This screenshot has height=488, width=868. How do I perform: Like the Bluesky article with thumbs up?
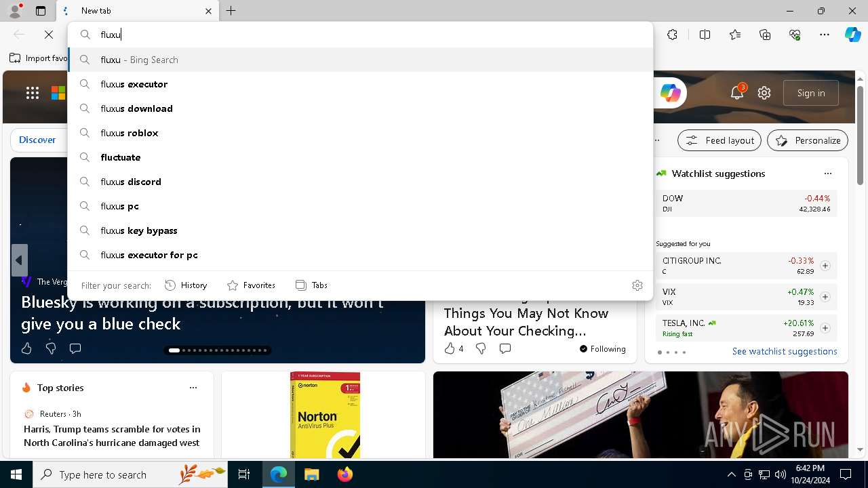pyautogui.click(x=26, y=348)
